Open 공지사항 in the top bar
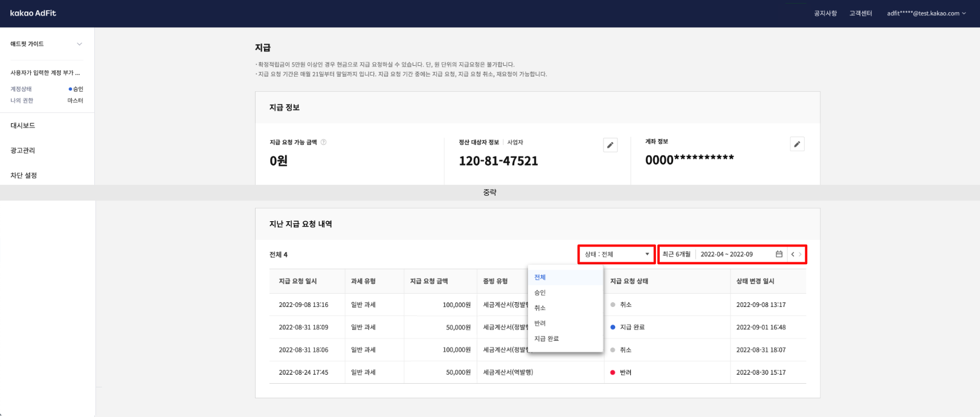 tap(825, 13)
